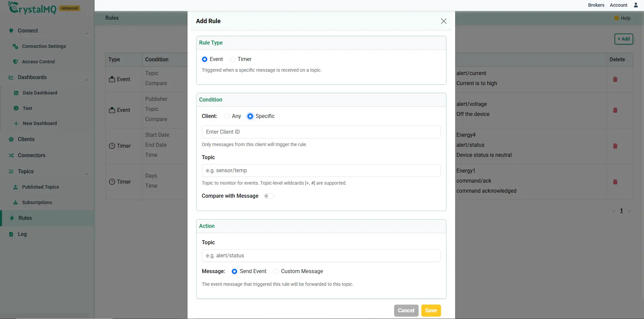Click 'Device status is neutral' text
This screenshot has width=644, height=319.
point(484,155)
